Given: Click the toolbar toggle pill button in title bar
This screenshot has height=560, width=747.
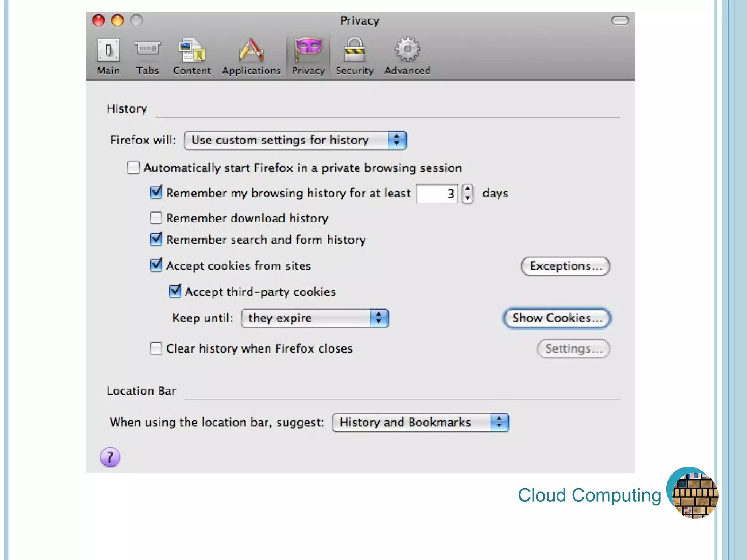Looking at the screenshot, I should (620, 20).
